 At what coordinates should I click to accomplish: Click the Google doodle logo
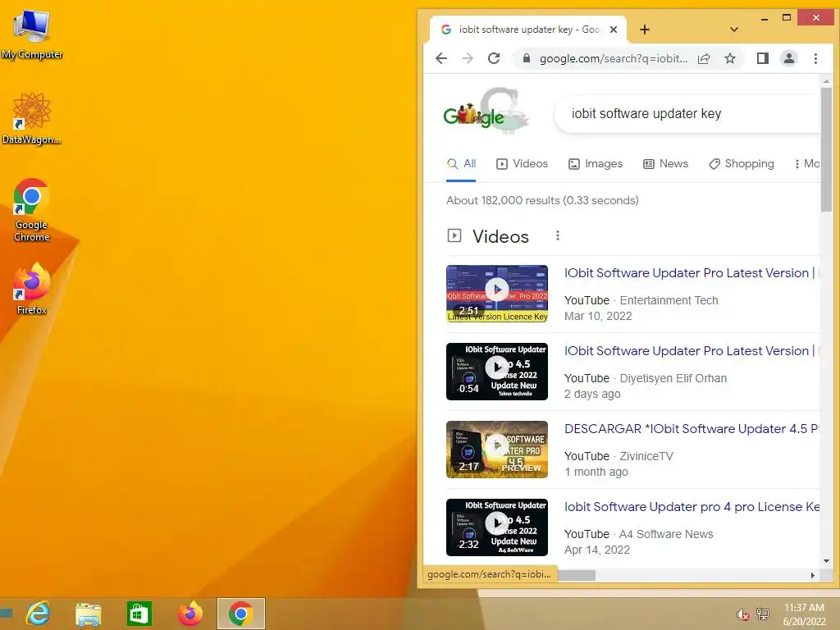click(486, 112)
